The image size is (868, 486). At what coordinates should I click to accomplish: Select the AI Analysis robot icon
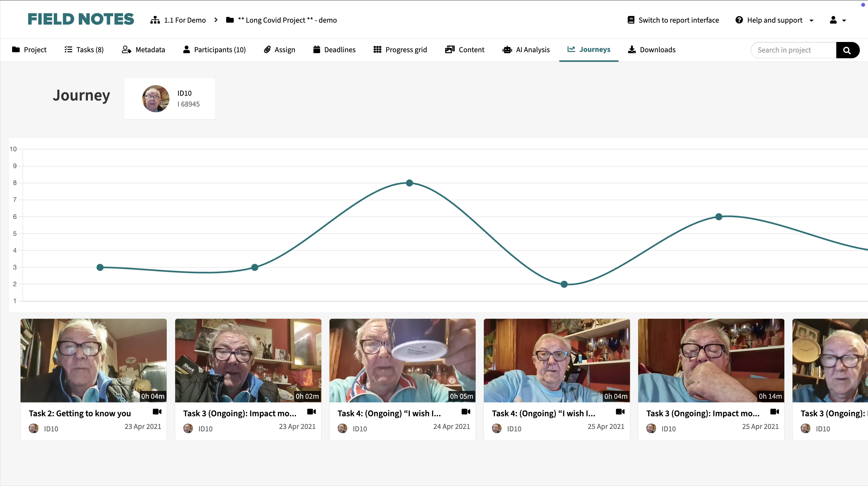(x=507, y=50)
